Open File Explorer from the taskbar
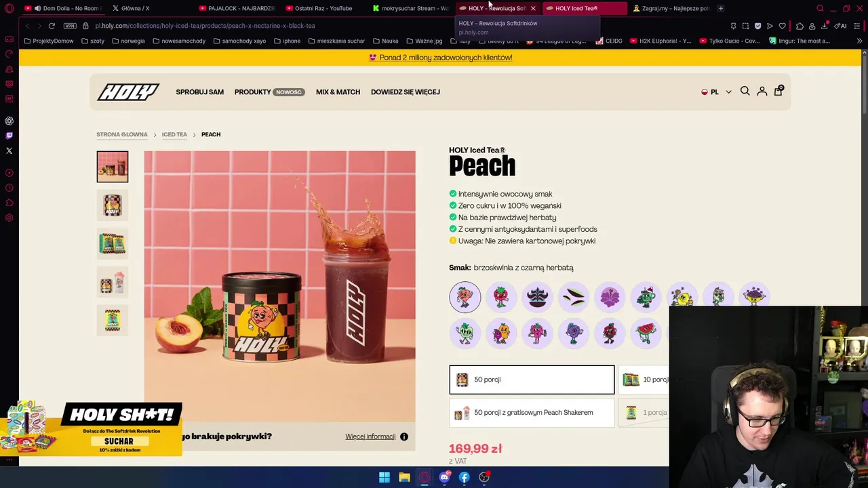The height and width of the screenshot is (488, 868). coord(404,477)
